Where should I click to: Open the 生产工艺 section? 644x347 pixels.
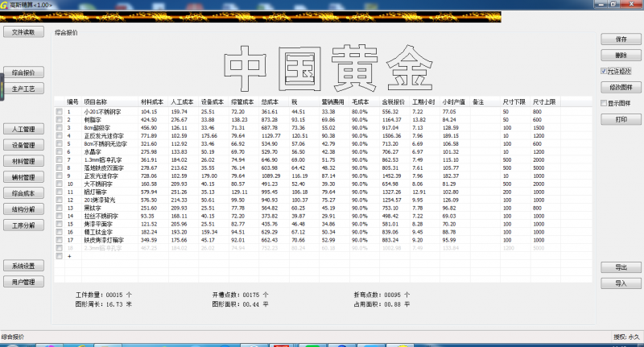[23, 89]
